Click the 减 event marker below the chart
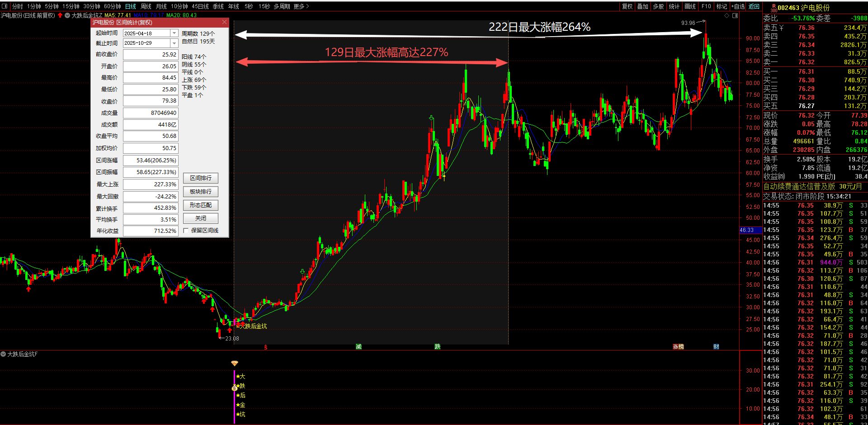868x425 pixels. tap(359, 347)
